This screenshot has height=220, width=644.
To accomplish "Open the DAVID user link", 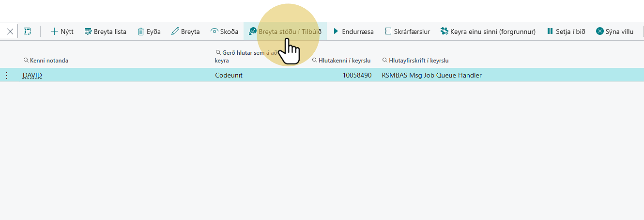I will (x=32, y=75).
